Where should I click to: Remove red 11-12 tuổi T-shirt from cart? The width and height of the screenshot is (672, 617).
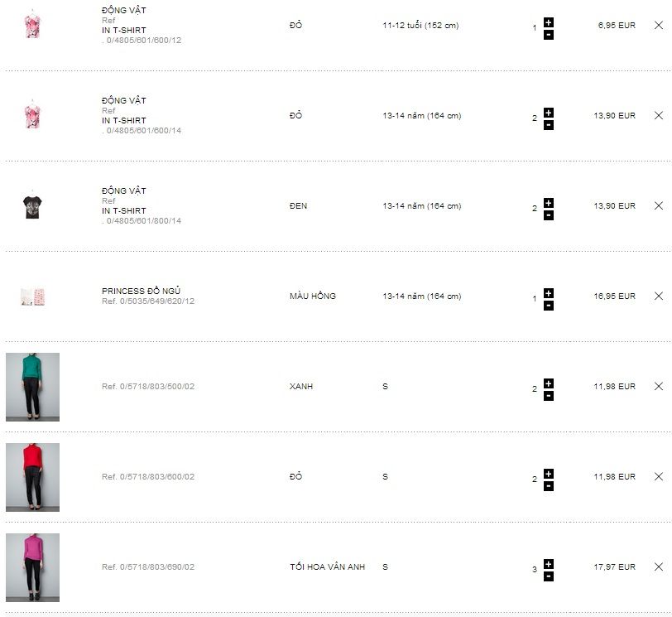pos(659,25)
